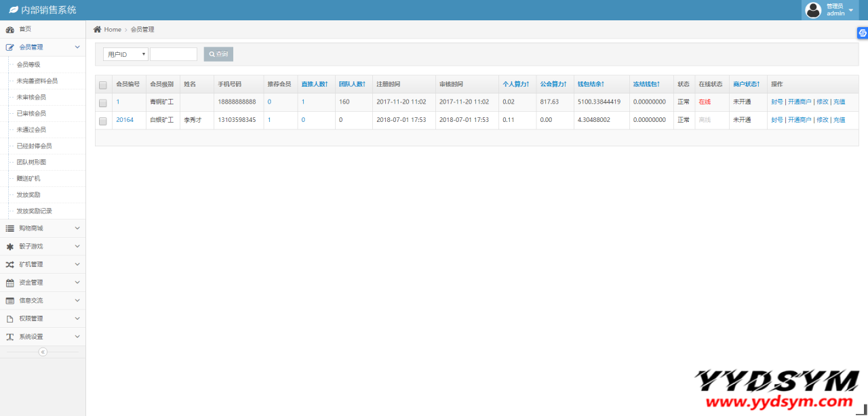Image resolution: width=868 pixels, height=416 pixels.
Task: Click the 骰子游戏 asterisk icon
Action: click(9, 247)
